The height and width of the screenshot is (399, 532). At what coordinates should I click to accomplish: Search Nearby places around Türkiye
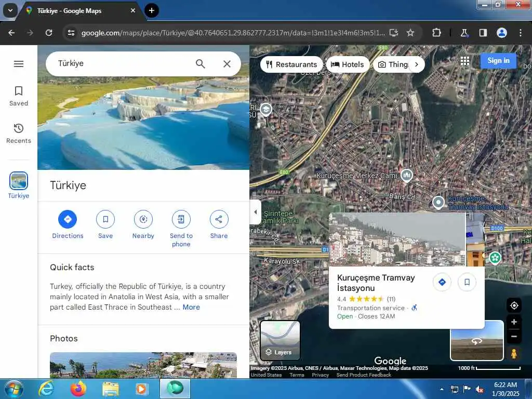point(143,224)
